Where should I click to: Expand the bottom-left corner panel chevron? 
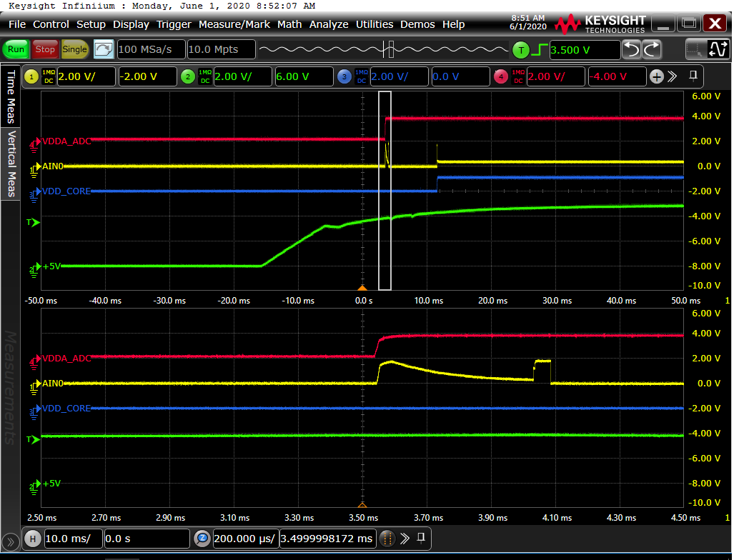(x=11, y=542)
